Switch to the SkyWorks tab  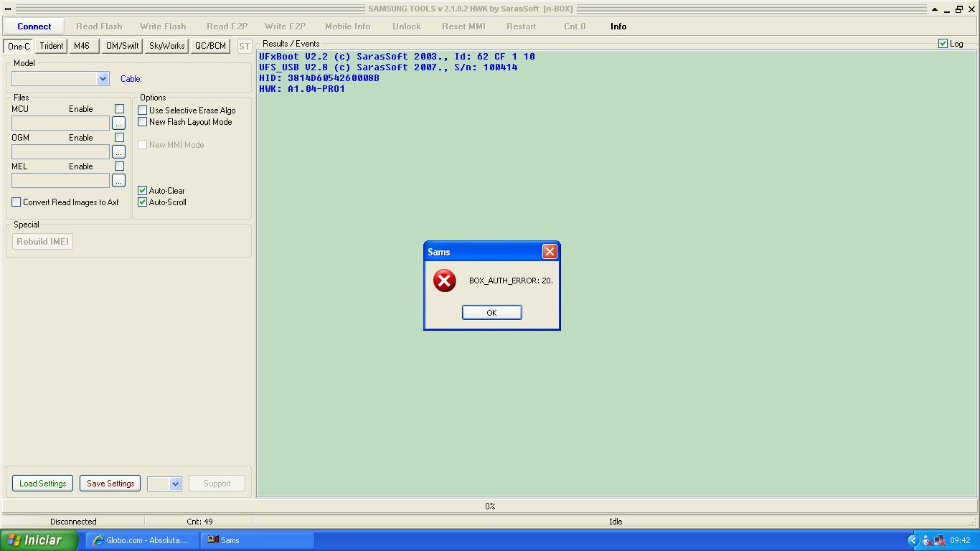point(167,46)
